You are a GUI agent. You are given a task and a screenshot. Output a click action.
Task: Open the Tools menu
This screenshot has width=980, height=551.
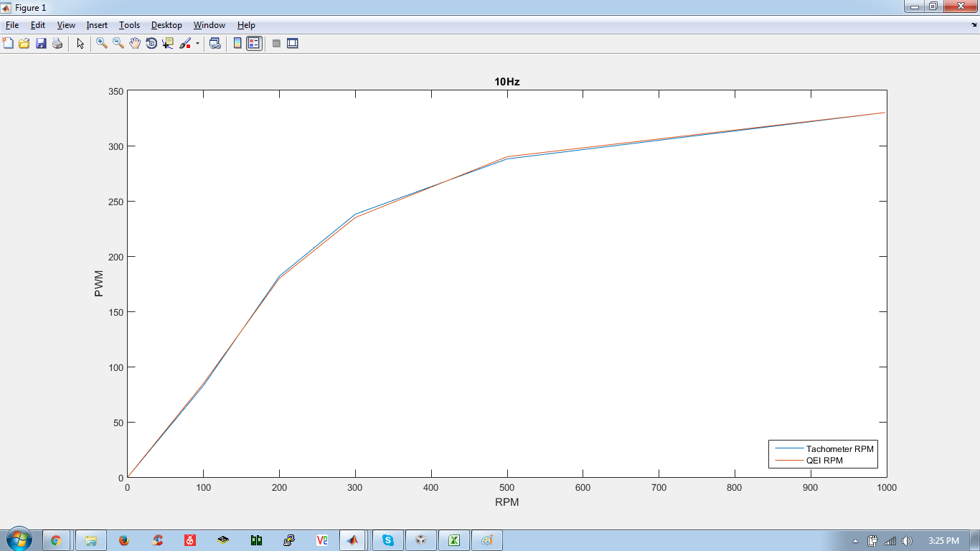click(x=129, y=25)
